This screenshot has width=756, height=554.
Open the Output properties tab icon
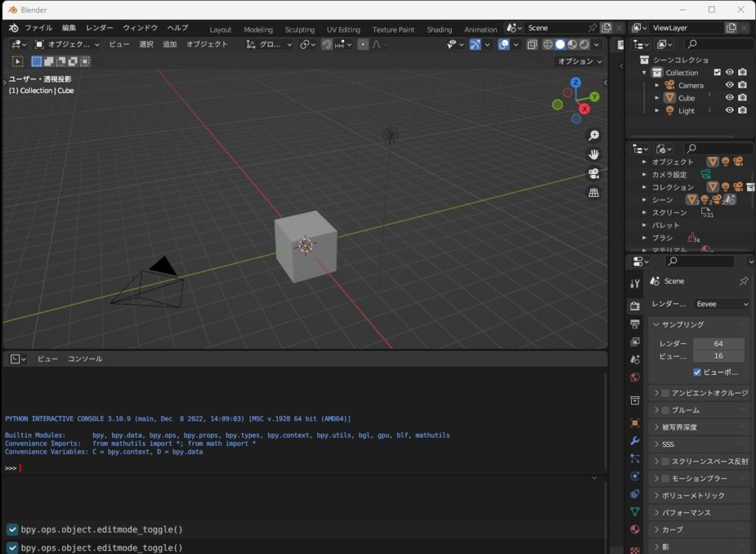tap(635, 324)
